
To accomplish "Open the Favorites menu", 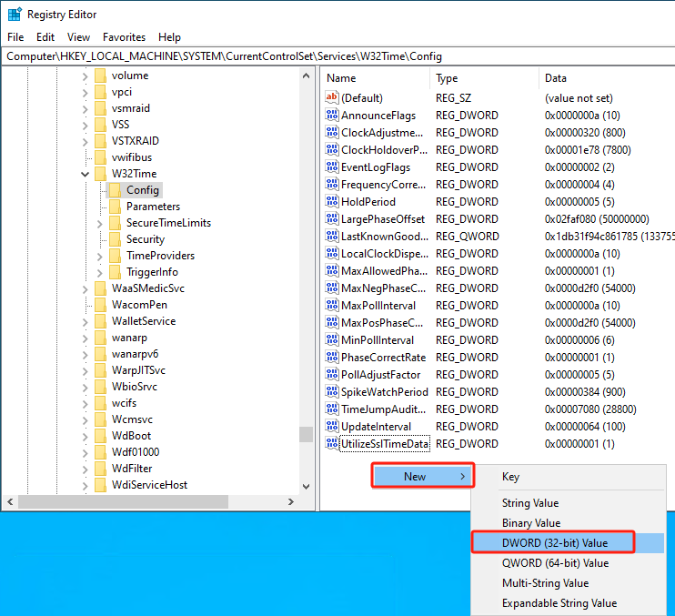I will (x=124, y=37).
